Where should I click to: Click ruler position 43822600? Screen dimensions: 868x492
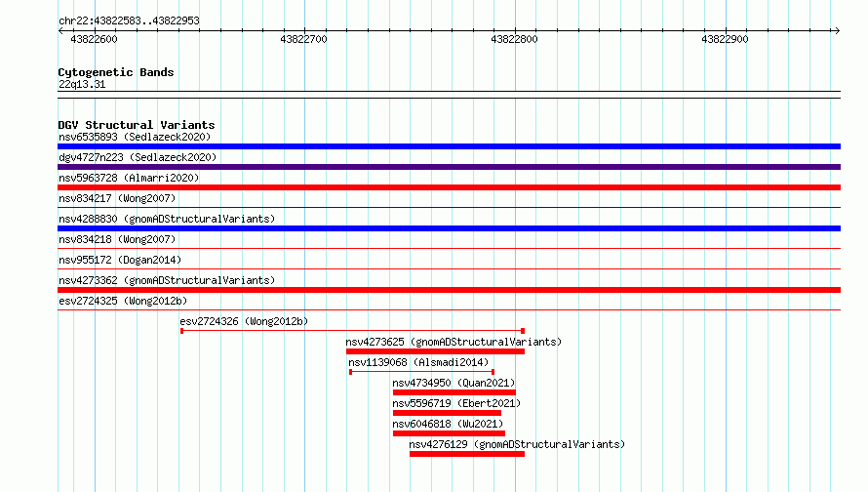pyautogui.click(x=94, y=39)
